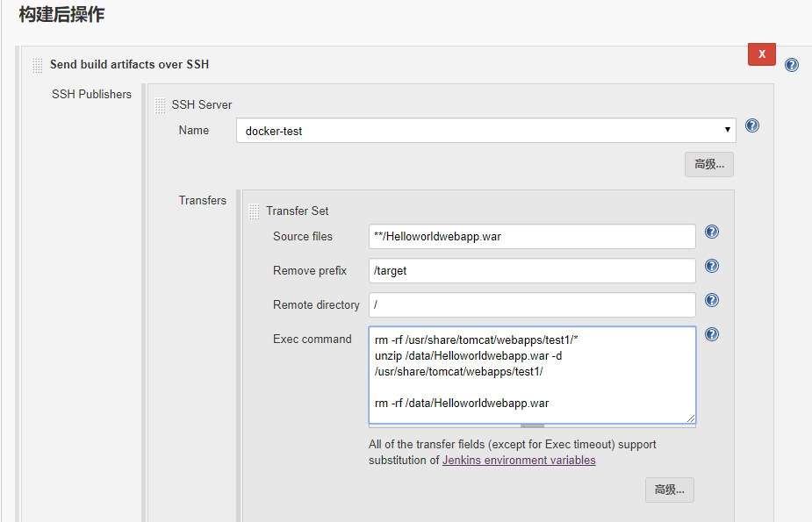Click the SSH Server drag handle
Screen dimensions: 812x522
tap(160, 105)
